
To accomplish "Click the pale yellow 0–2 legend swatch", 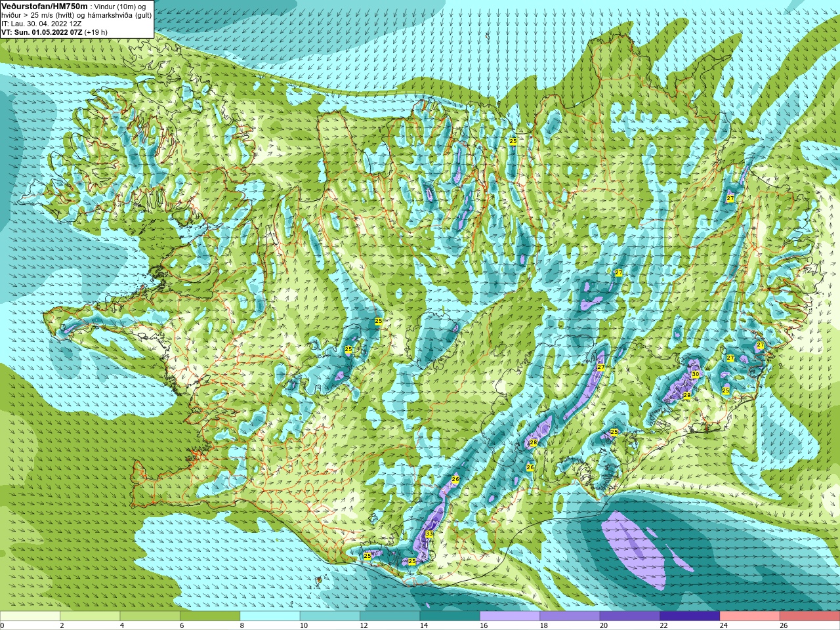I will (30, 616).
